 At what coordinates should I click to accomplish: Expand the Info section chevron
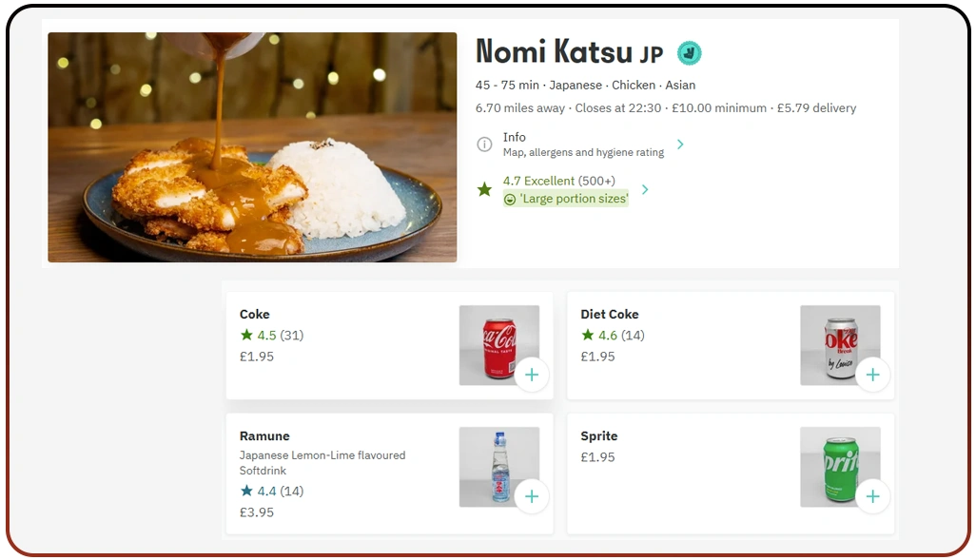pos(680,145)
